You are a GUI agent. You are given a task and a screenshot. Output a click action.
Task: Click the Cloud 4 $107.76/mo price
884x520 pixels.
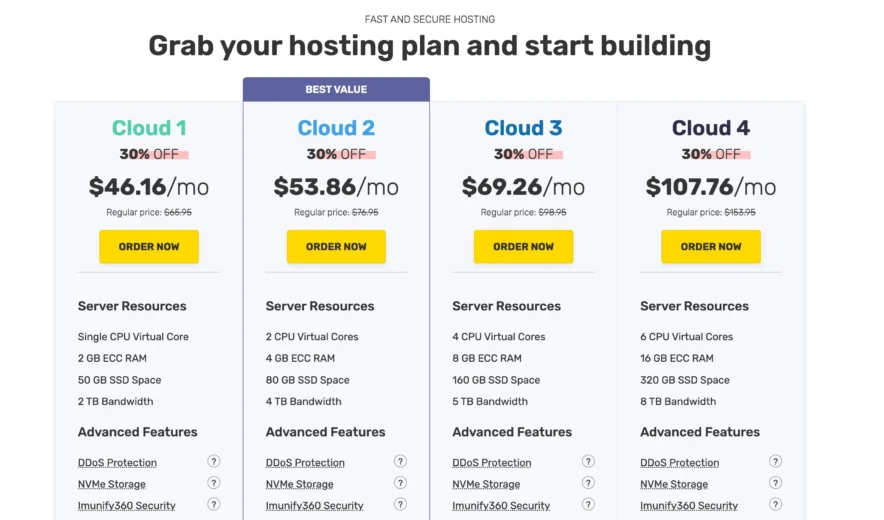coord(710,187)
